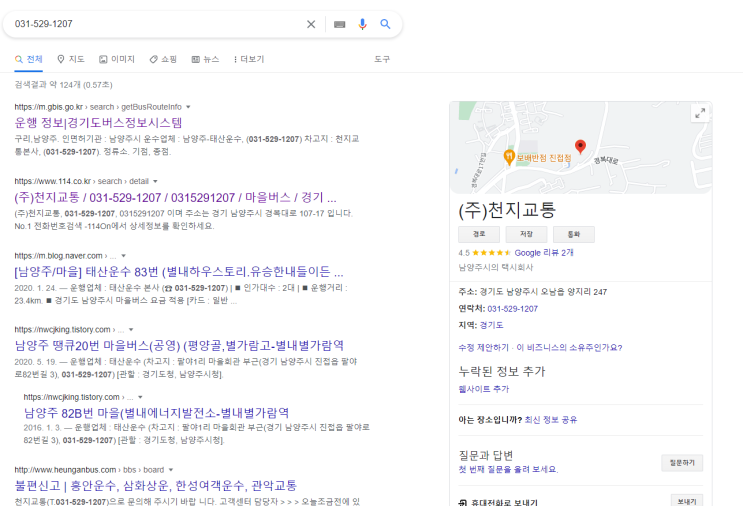The height and width of the screenshot is (506, 743).
Task: Open Google 리뷰 2개 reviews link
Action: [544, 253]
